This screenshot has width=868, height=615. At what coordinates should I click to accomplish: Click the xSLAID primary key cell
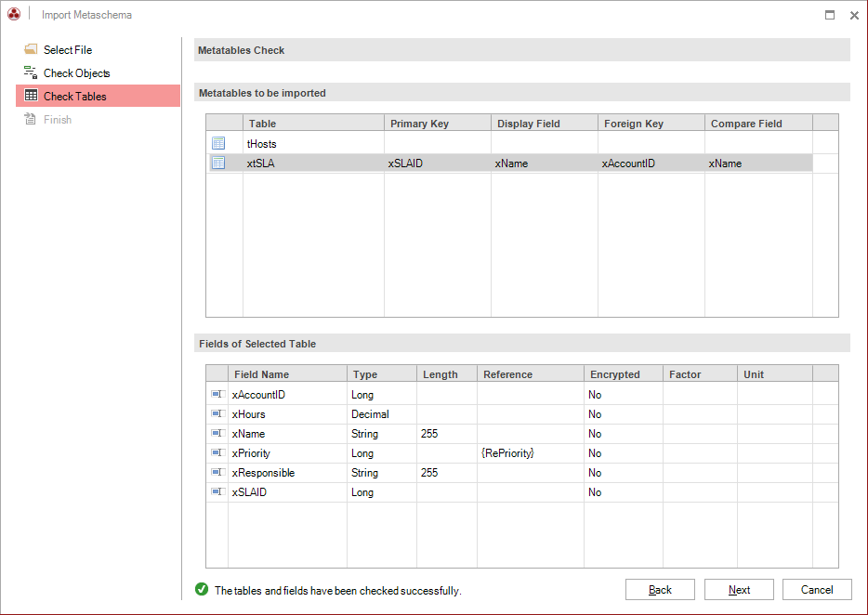(438, 164)
